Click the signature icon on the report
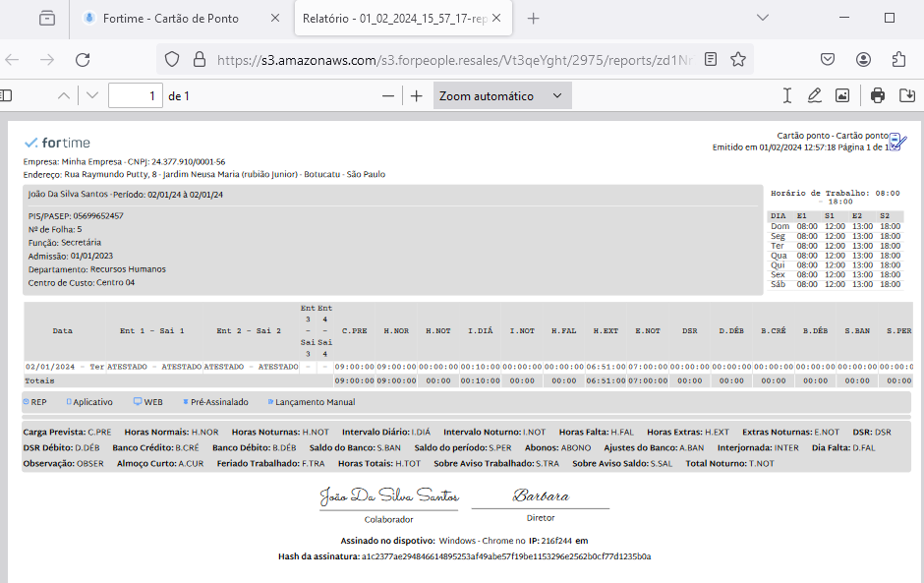The width and height of the screenshot is (924, 583). pos(896,142)
